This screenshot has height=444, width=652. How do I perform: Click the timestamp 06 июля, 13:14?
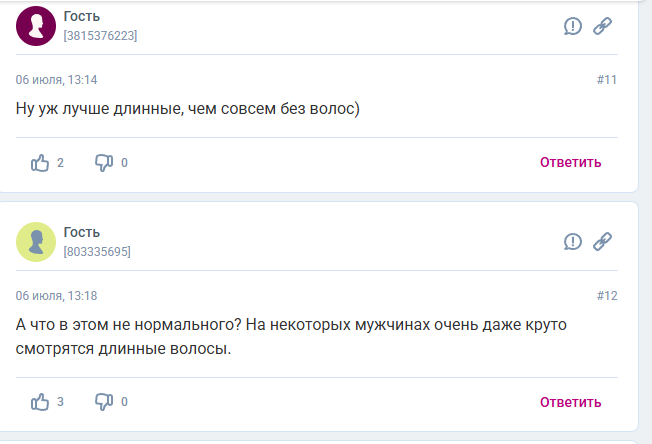pyautogui.click(x=57, y=79)
